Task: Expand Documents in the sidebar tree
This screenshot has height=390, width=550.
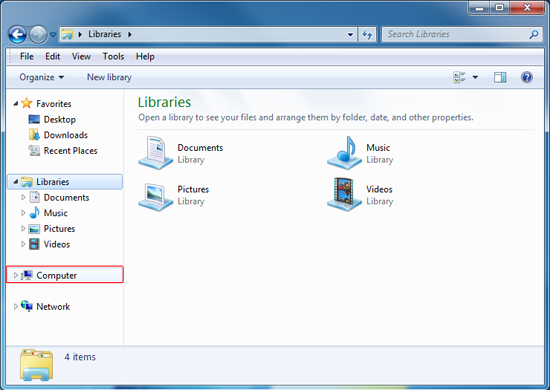Action: click(23, 197)
